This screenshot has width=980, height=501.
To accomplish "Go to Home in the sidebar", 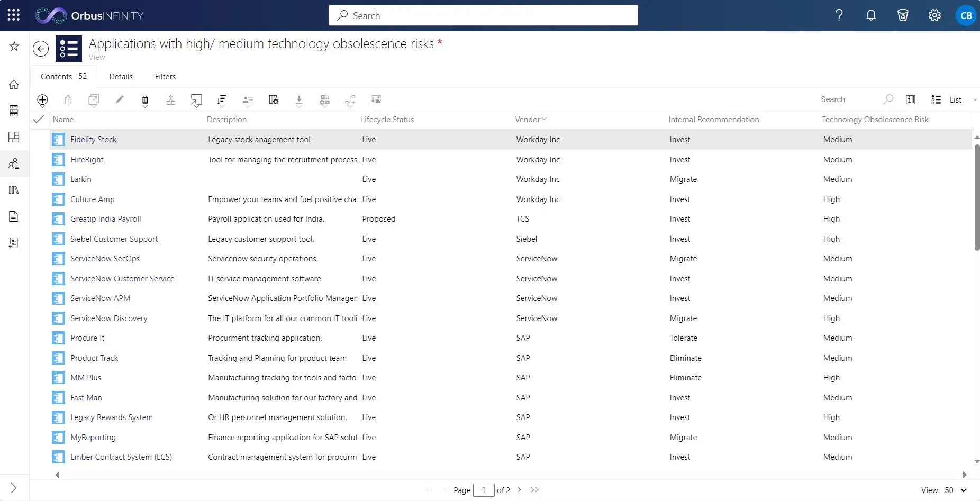I will coord(14,84).
